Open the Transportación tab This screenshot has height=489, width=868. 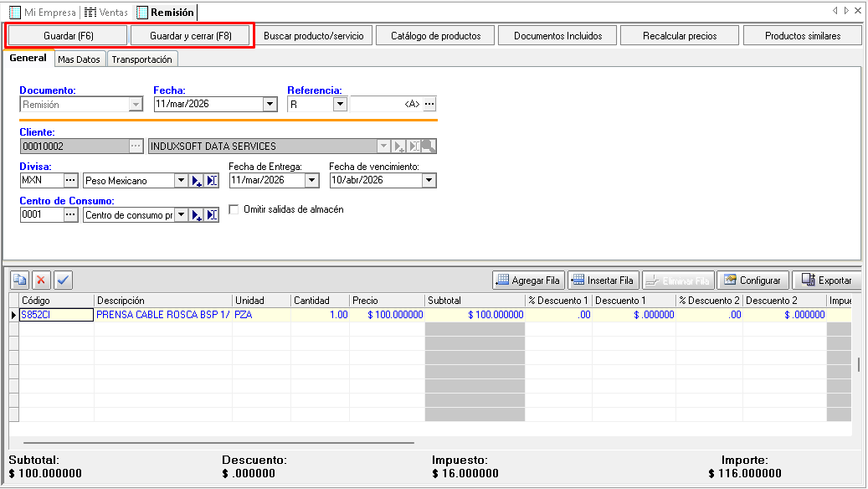tap(141, 59)
